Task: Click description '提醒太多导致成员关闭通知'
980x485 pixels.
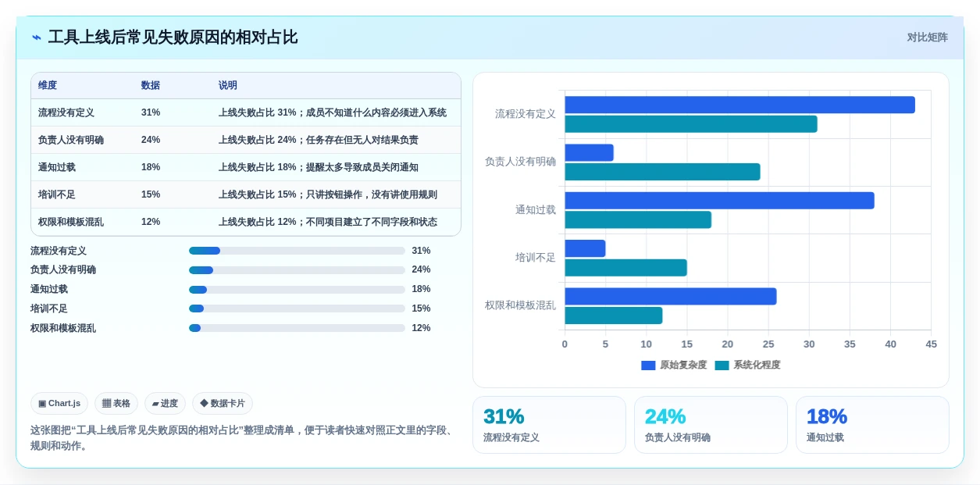Action: (362, 167)
